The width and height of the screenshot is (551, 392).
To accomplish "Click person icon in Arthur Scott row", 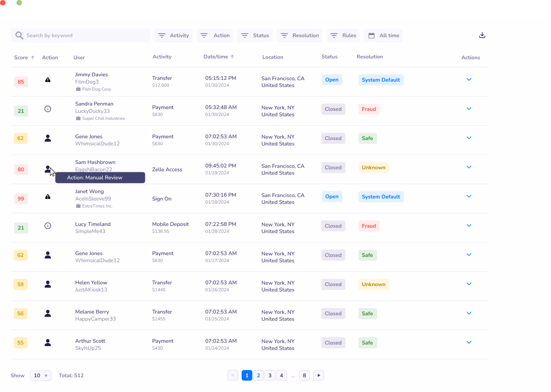I will 48,342.
